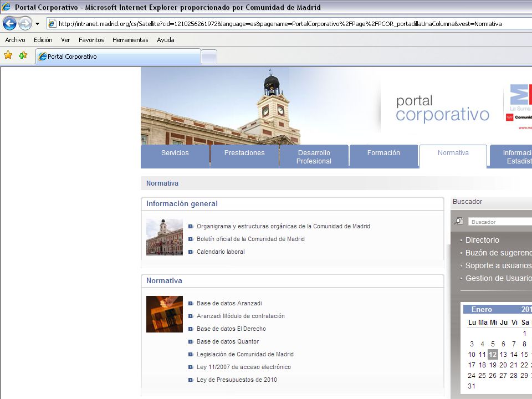Click bullet icon beside Organigrama link

click(x=191, y=226)
